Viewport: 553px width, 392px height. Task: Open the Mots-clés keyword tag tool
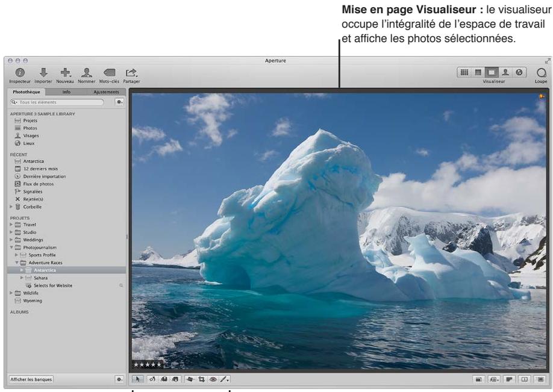coord(109,73)
